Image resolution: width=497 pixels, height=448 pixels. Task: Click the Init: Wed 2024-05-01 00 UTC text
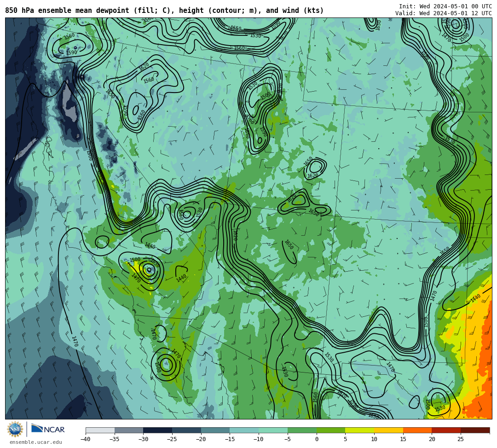[x=445, y=6]
